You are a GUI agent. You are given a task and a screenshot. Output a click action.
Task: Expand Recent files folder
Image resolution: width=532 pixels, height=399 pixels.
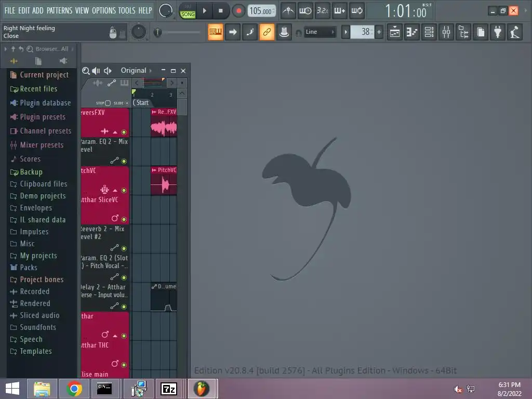coord(34,89)
